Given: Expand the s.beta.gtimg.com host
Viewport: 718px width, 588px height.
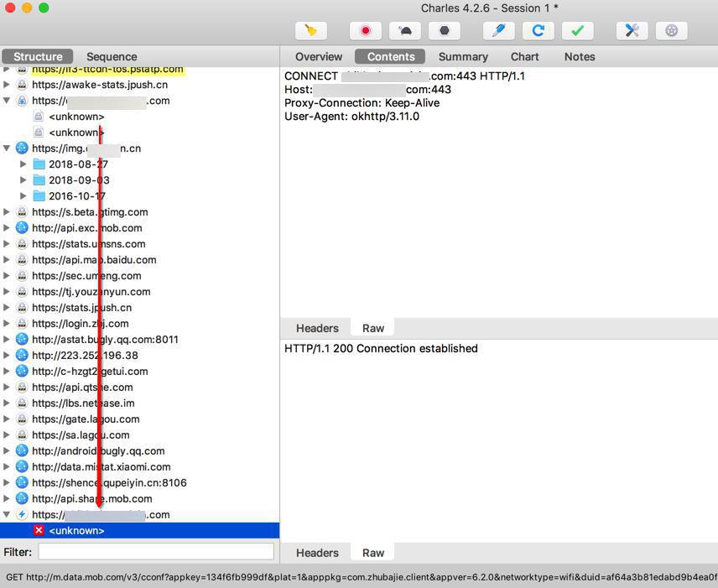Looking at the screenshot, I should tap(7, 212).
